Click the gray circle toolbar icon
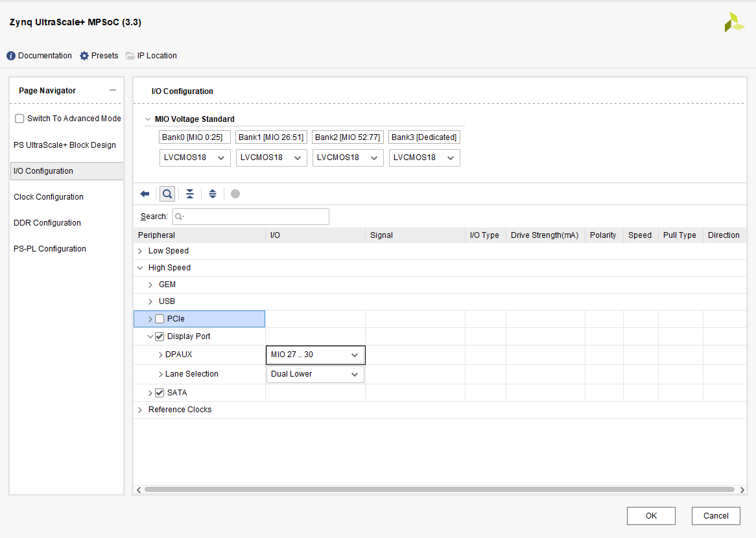 [235, 194]
